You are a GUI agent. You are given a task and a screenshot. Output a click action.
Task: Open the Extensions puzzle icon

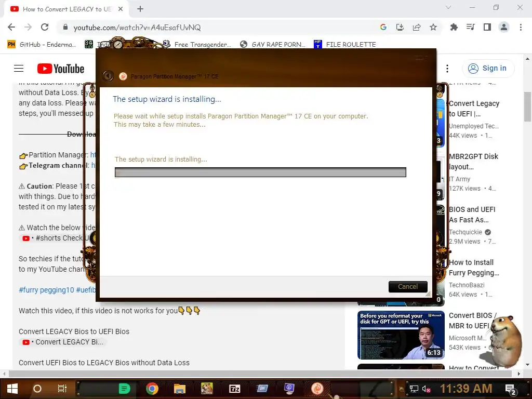[454, 27]
